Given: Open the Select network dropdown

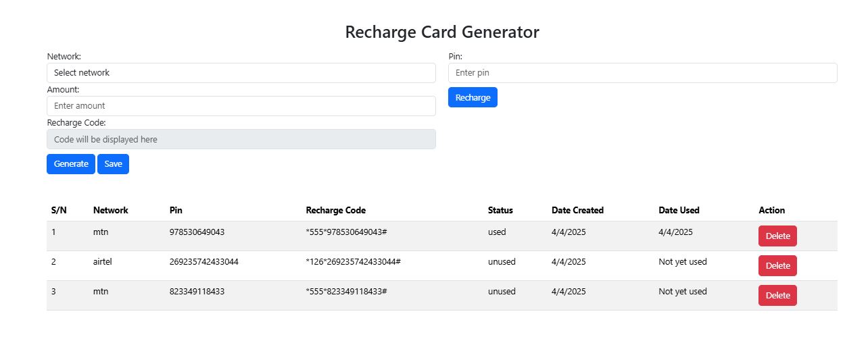Looking at the screenshot, I should click(241, 73).
